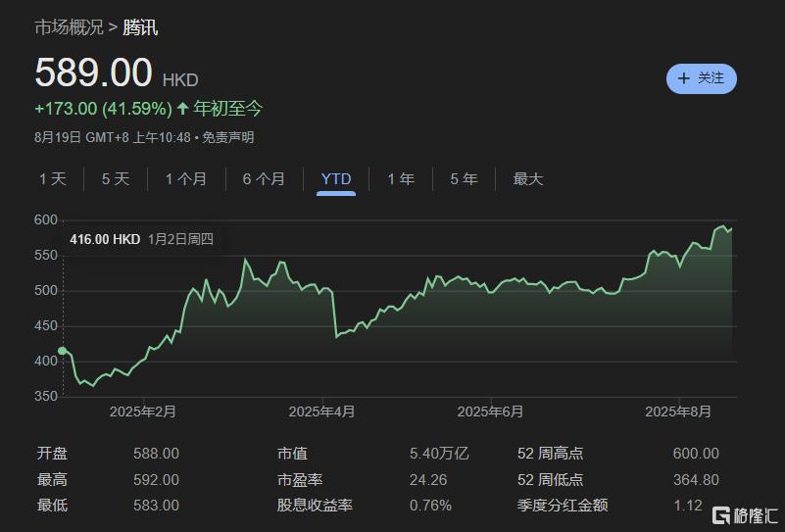Click the 关注 follow button
Screen dimensions: 785x532
[x=702, y=78]
